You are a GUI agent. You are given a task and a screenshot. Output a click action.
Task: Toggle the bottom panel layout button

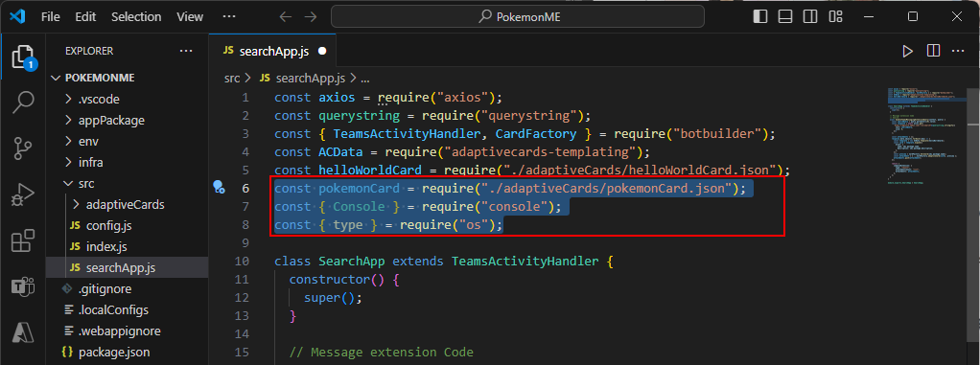[x=785, y=17]
